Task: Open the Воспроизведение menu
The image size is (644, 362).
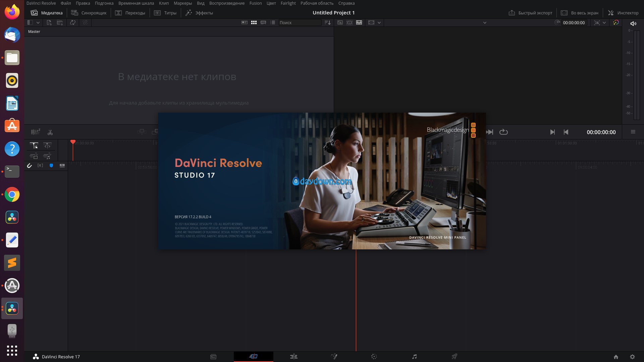Action: pyautogui.click(x=227, y=3)
